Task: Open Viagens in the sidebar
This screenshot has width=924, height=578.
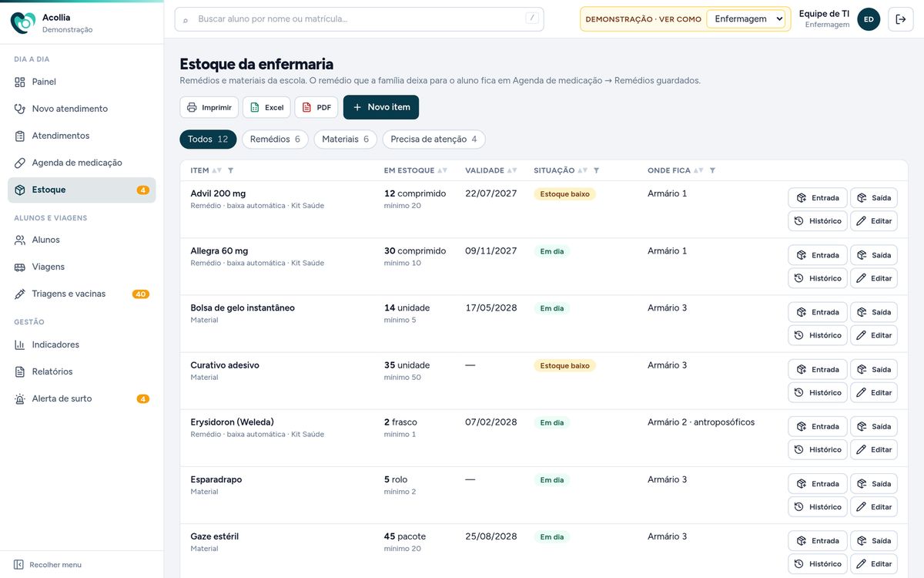Action: coord(82,267)
